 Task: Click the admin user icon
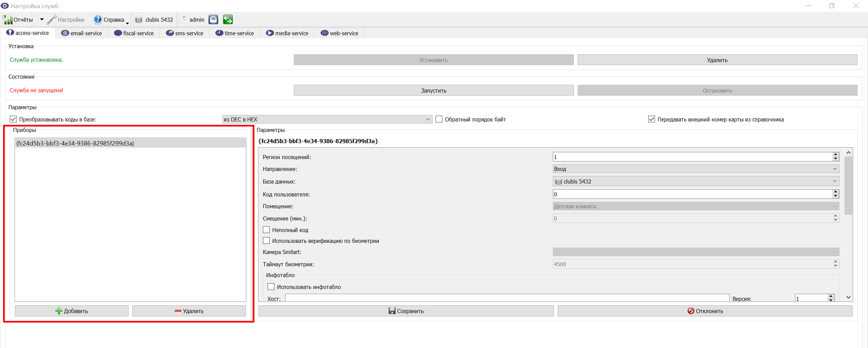click(x=184, y=19)
